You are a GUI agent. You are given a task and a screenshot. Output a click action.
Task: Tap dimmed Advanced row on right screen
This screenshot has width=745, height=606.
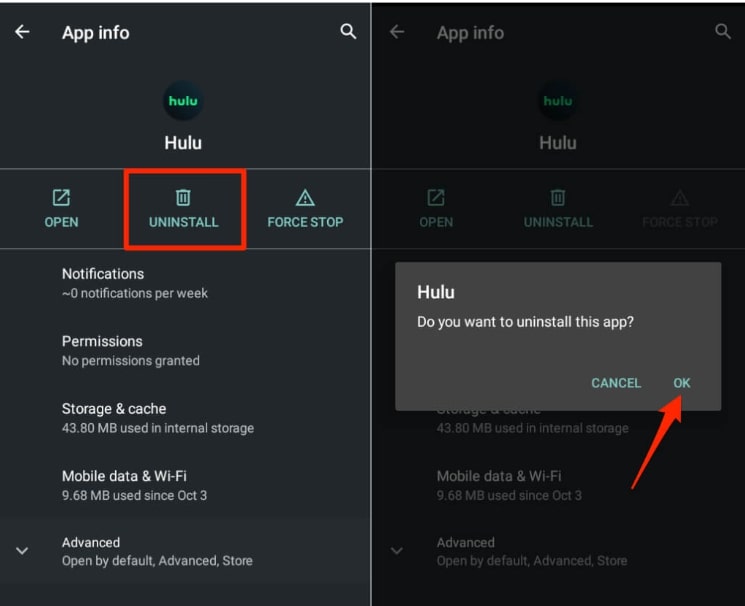(558, 551)
